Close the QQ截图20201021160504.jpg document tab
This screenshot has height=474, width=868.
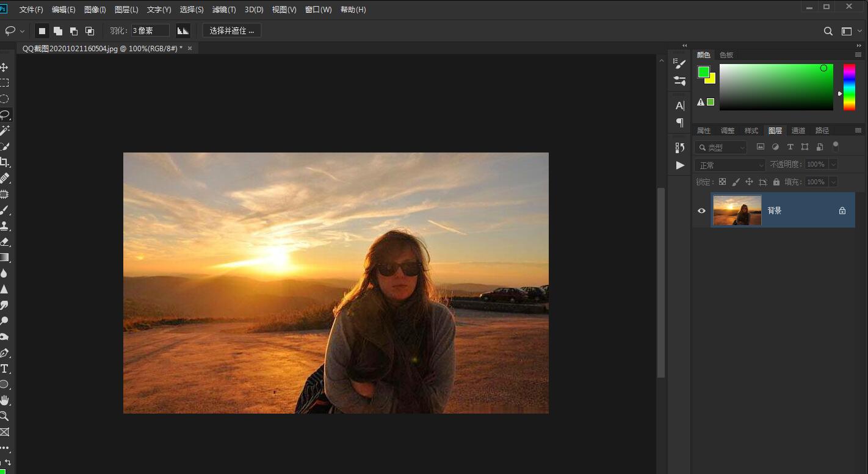190,48
